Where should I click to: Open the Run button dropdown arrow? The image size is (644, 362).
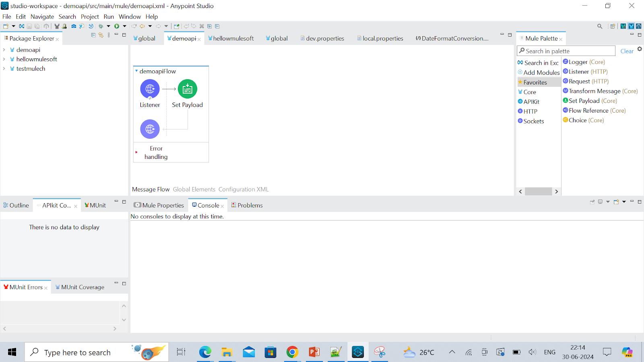[124, 26]
